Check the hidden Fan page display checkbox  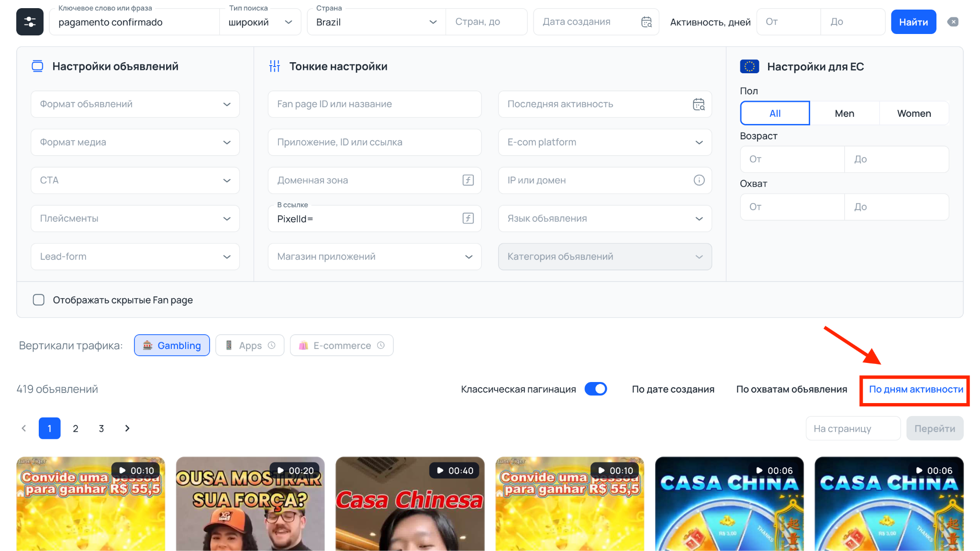[39, 300]
